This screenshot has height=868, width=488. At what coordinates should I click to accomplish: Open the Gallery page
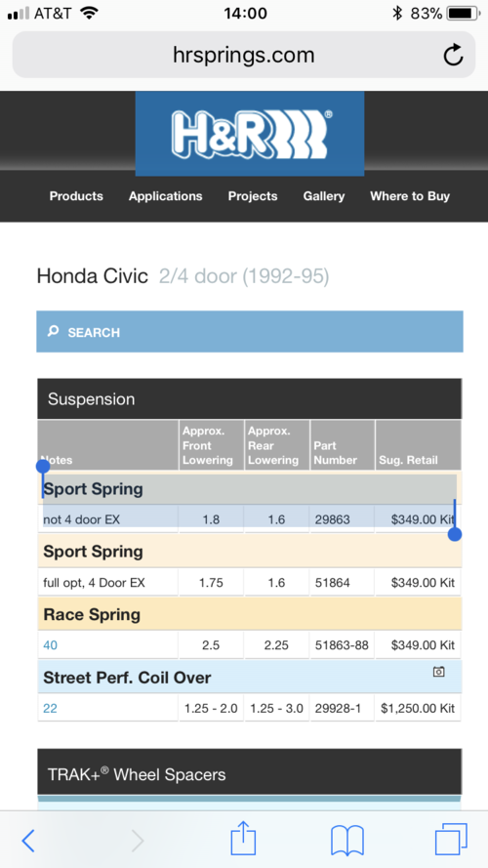point(324,196)
